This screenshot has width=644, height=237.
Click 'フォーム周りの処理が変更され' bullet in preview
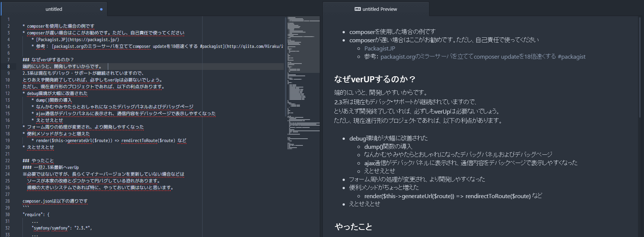tap(417, 179)
